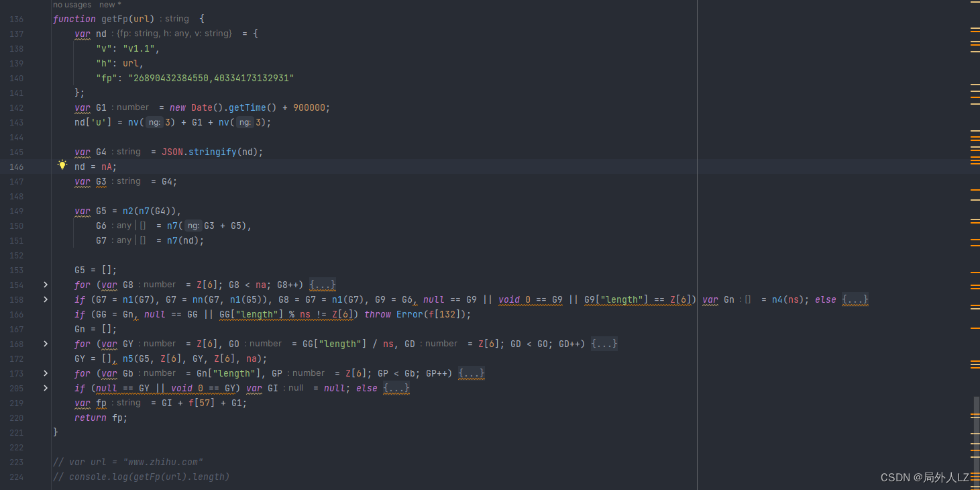Image resolution: width=980 pixels, height=490 pixels.
Task: Click the fp string "26890432384550,40334173132931"
Action: pos(211,78)
